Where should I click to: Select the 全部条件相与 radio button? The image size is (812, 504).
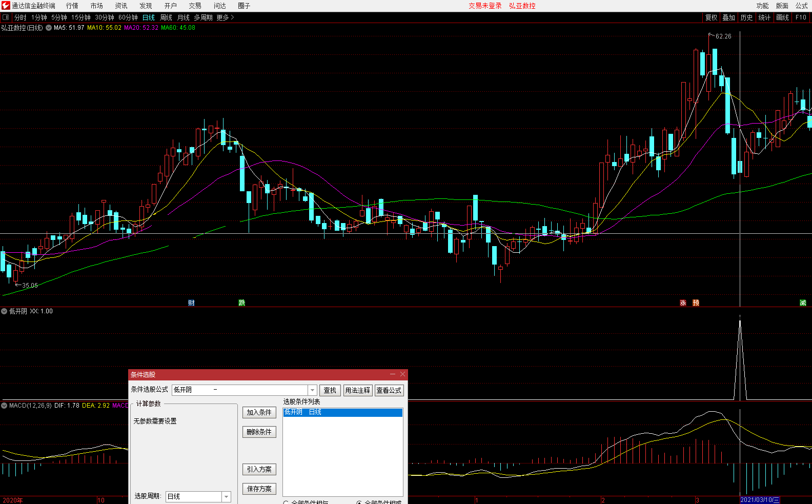point(286,502)
